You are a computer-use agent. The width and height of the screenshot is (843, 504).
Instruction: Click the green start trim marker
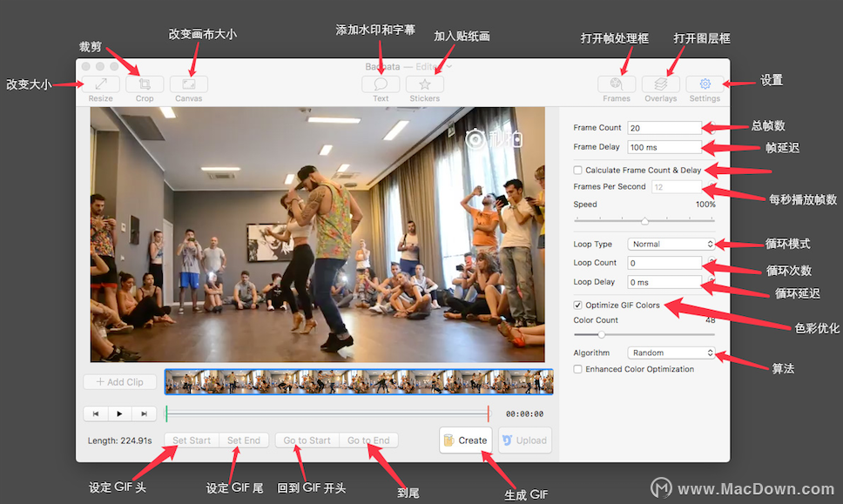(x=166, y=413)
